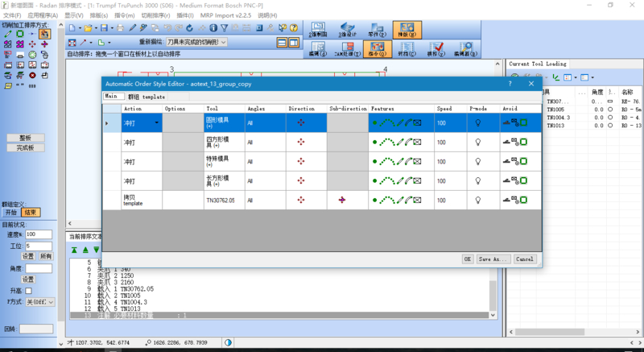Select the 指令 order mode icon

(x=375, y=50)
